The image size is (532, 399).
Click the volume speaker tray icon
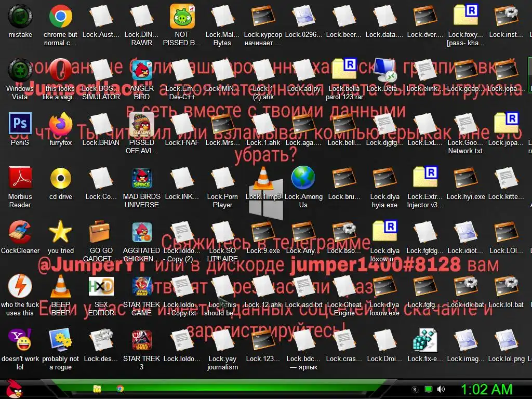(x=441, y=389)
